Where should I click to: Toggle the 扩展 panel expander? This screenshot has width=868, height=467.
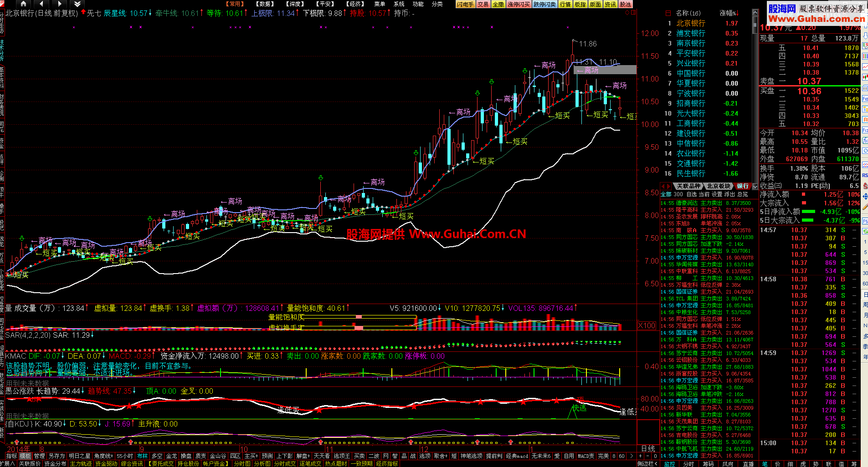[x=8, y=463]
